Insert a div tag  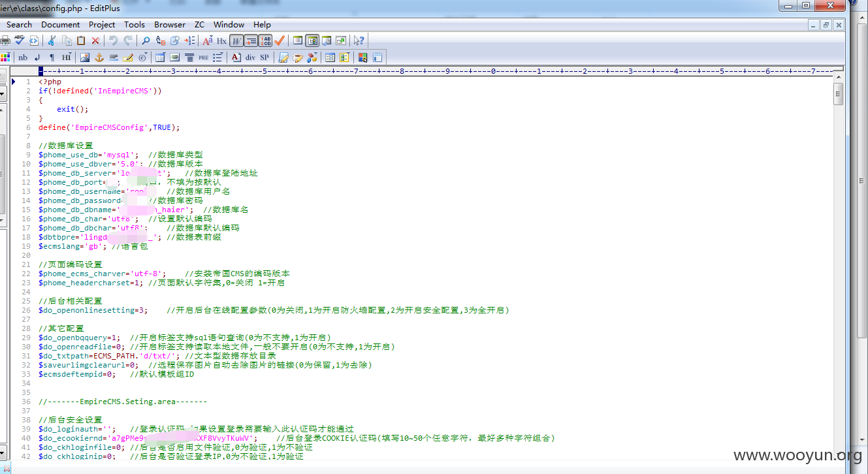click(250, 57)
